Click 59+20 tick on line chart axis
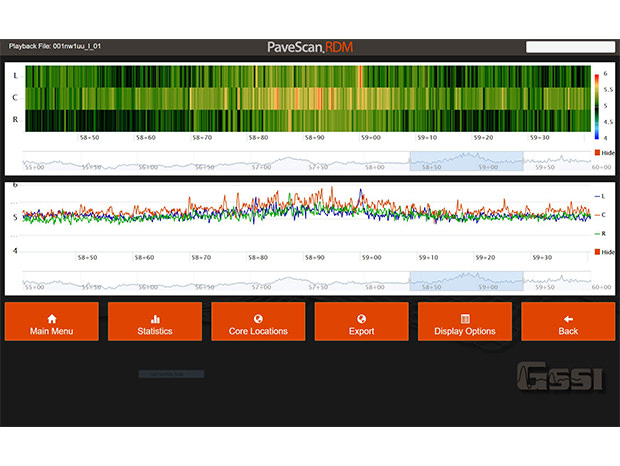The width and height of the screenshot is (620, 466). [485, 257]
